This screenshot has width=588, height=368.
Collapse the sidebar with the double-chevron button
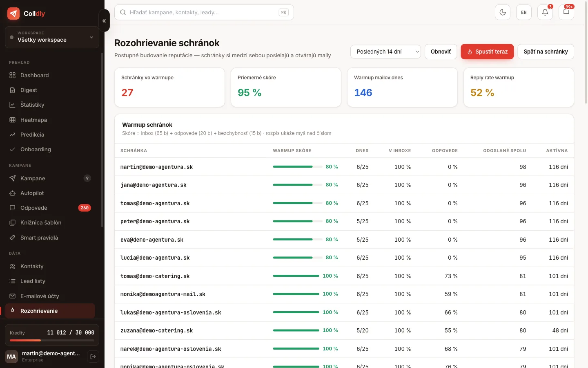(x=104, y=21)
